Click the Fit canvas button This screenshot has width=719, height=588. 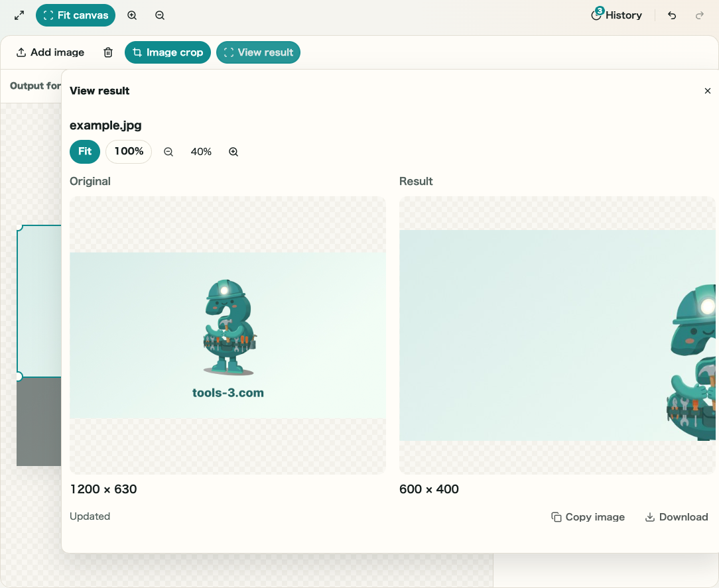point(76,15)
